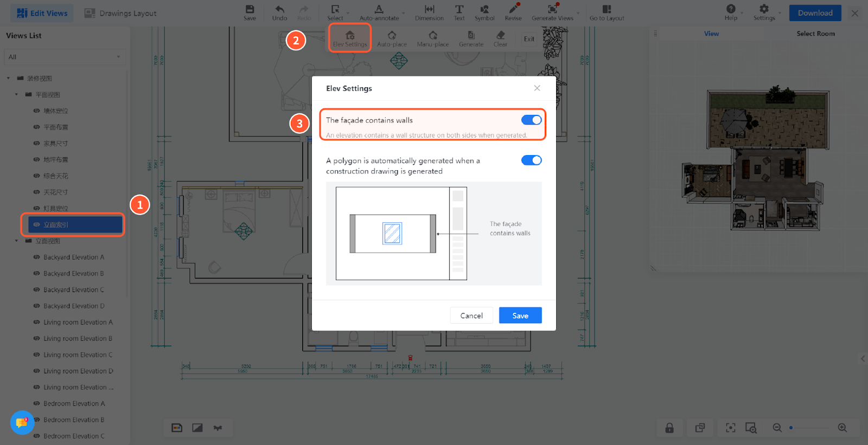Switch to the Drawings Layout tab

120,13
